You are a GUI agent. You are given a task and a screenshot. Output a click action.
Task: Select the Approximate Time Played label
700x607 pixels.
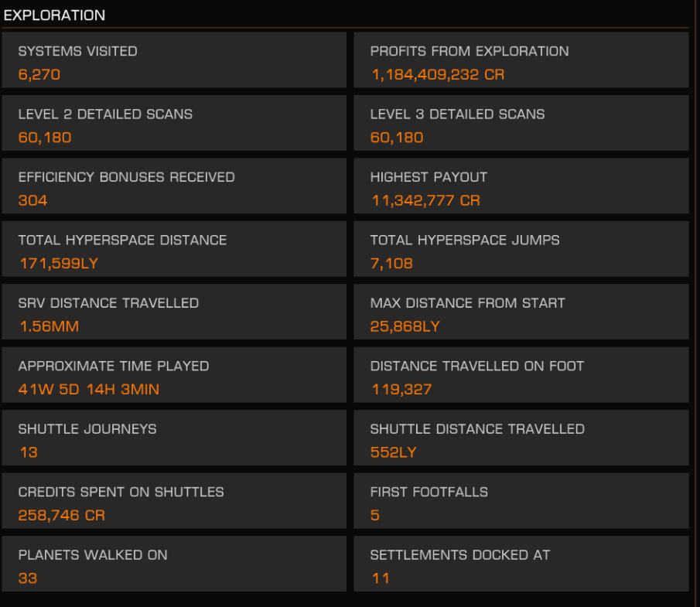click(x=114, y=366)
